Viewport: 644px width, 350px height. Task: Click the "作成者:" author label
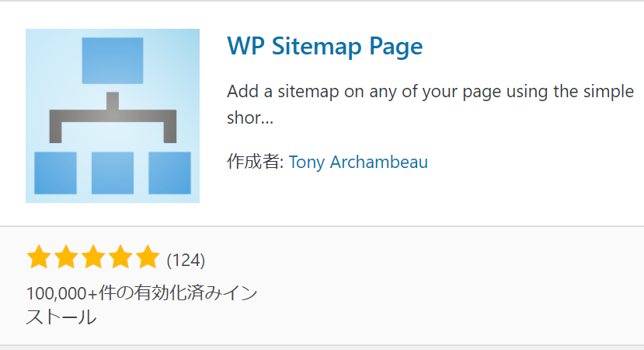[x=256, y=162]
